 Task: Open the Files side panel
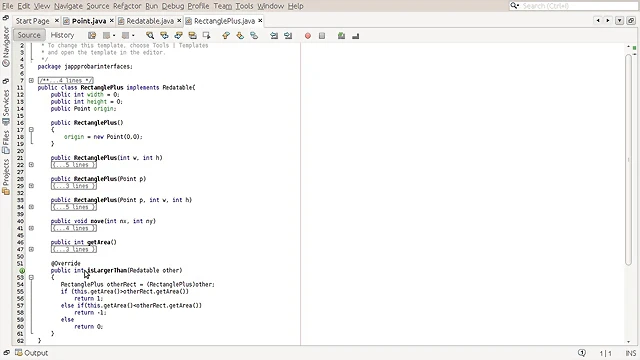click(x=6, y=142)
